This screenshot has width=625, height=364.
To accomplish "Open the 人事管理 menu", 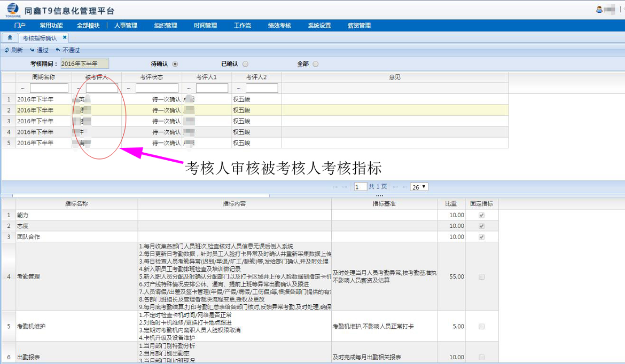I will tap(126, 26).
